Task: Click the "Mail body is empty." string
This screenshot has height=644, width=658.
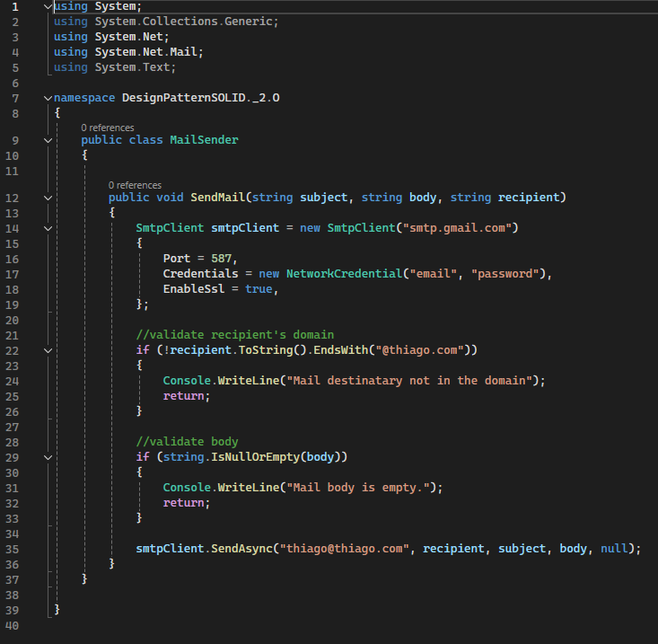Action: click(359, 488)
